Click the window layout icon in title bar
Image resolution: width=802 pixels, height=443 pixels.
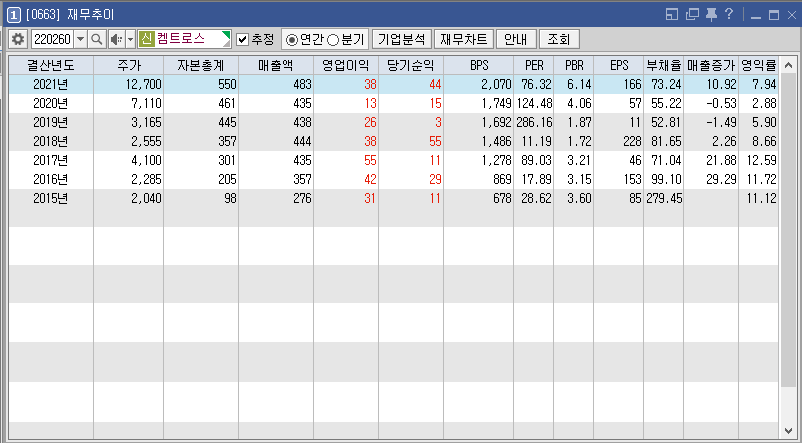coord(672,14)
